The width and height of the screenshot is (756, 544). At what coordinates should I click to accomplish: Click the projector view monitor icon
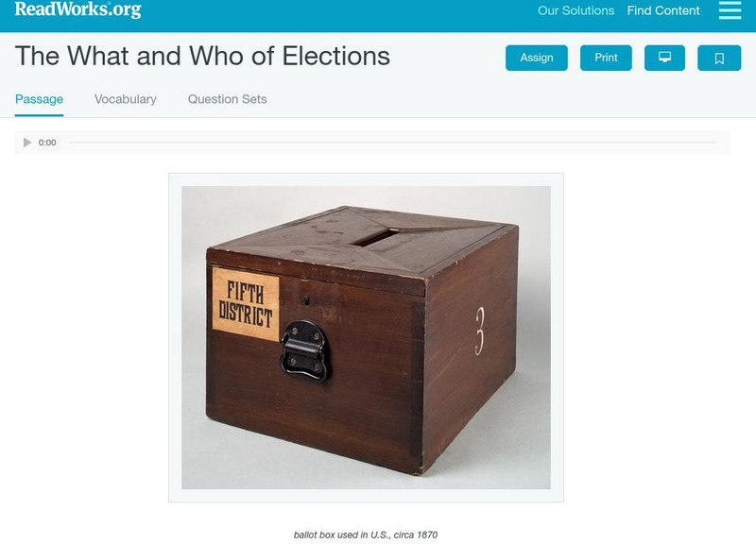point(664,58)
